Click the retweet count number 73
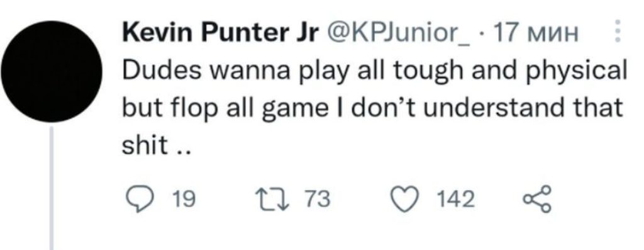 point(317,200)
